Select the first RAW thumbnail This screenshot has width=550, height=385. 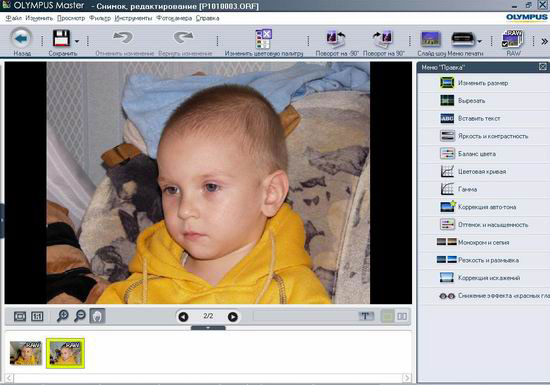click(x=26, y=353)
